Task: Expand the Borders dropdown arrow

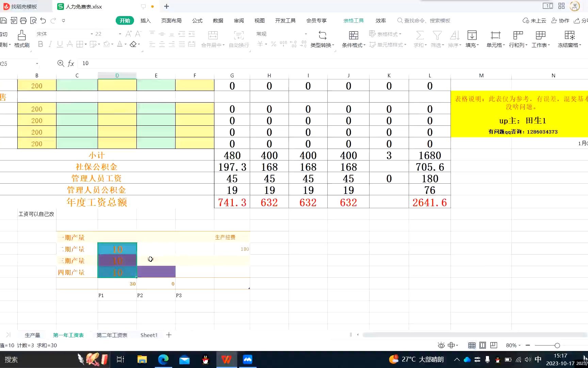Action: pyautogui.click(x=85, y=44)
